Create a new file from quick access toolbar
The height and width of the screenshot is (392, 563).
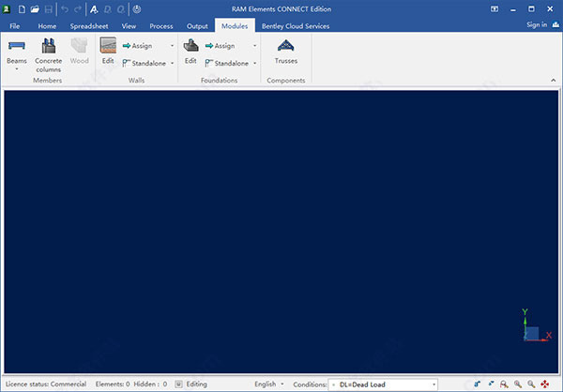[x=22, y=9]
